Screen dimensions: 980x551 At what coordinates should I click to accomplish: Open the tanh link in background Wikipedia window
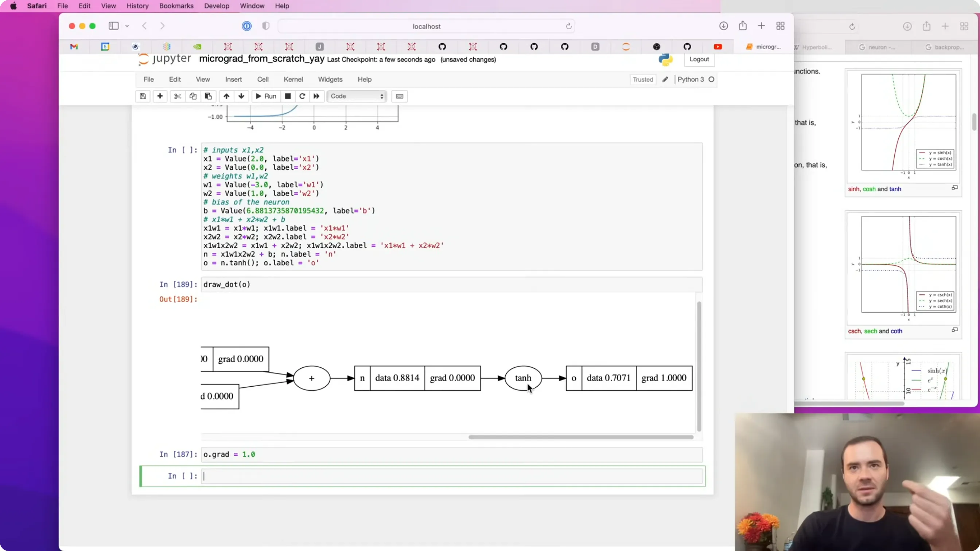[895, 189]
